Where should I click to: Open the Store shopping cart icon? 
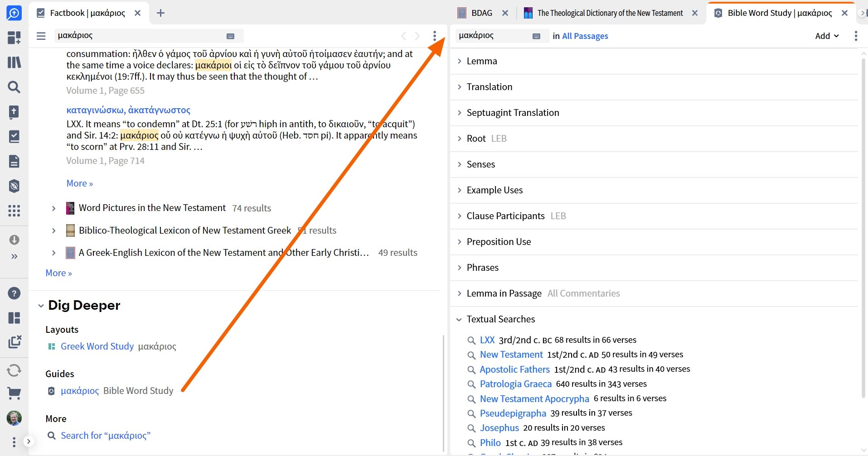pyautogui.click(x=14, y=394)
